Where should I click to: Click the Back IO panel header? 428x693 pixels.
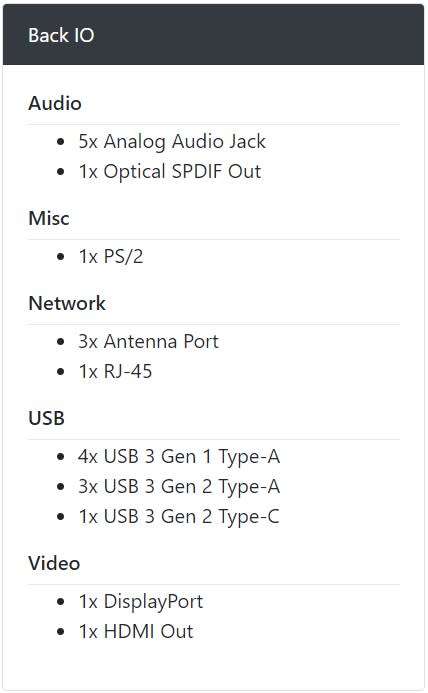(213, 35)
